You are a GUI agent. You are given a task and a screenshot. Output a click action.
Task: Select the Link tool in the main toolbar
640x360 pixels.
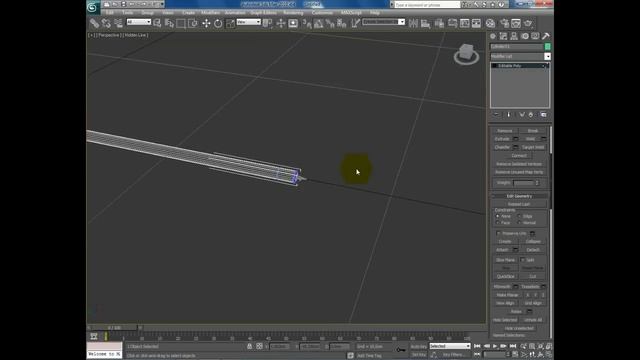click(94, 23)
